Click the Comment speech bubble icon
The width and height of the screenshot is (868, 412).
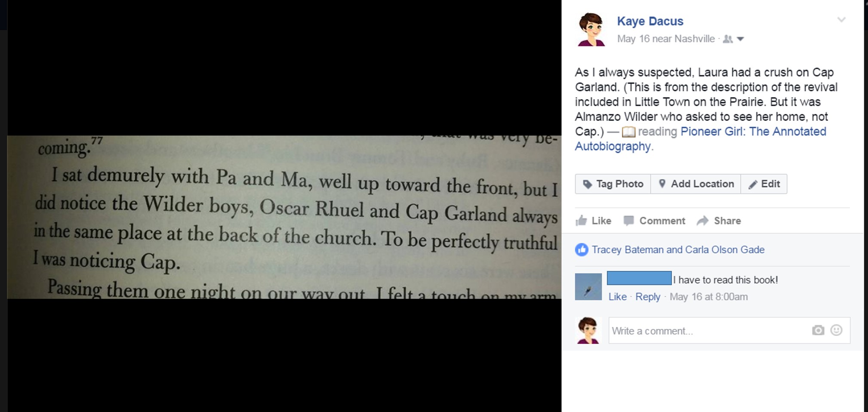pyautogui.click(x=628, y=221)
